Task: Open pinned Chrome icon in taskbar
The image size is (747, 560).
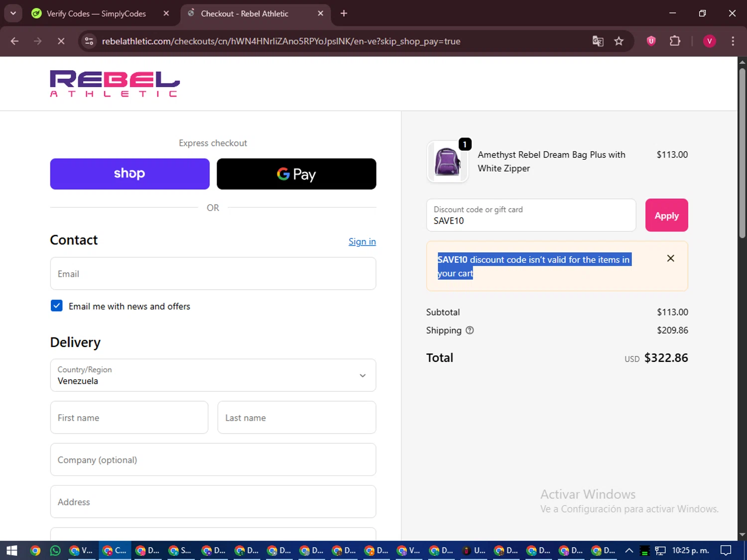Action: click(x=35, y=551)
